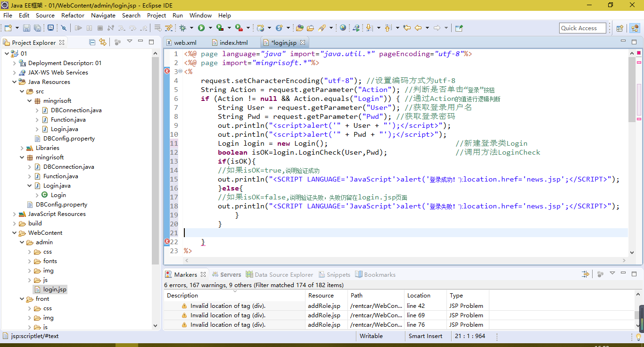Switch to the Servers tab
Image resolution: width=644 pixels, height=347 pixels.
226,274
